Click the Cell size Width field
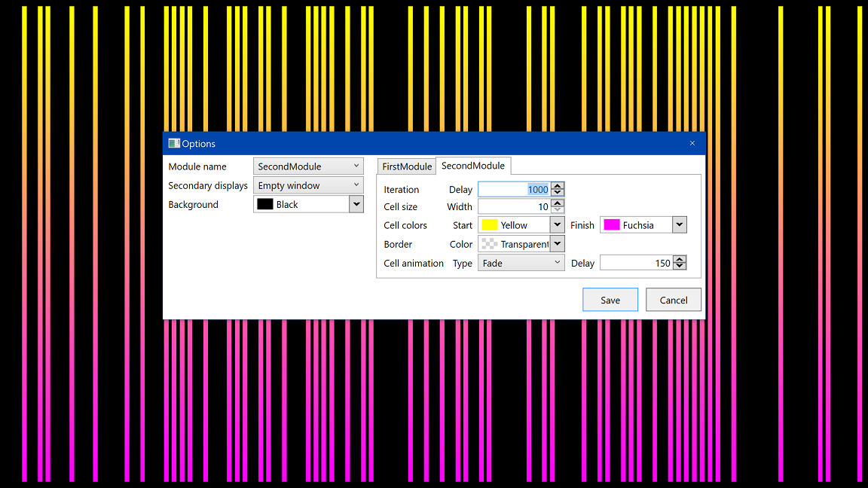The height and width of the screenshot is (488, 868). tap(515, 206)
